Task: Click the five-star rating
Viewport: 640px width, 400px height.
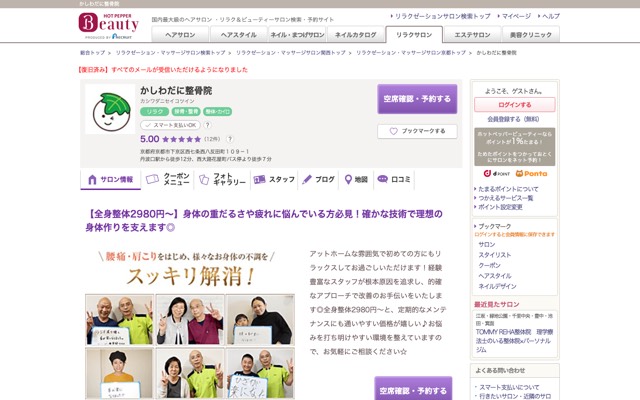Action: coord(182,139)
